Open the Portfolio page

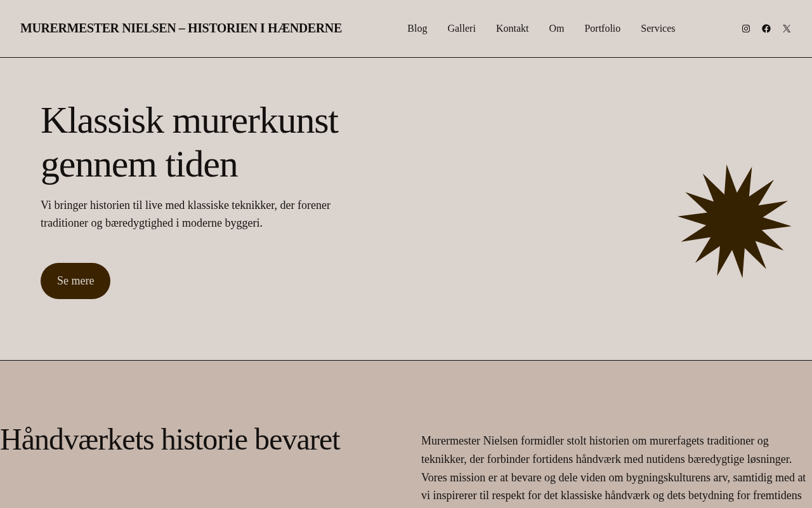(602, 29)
